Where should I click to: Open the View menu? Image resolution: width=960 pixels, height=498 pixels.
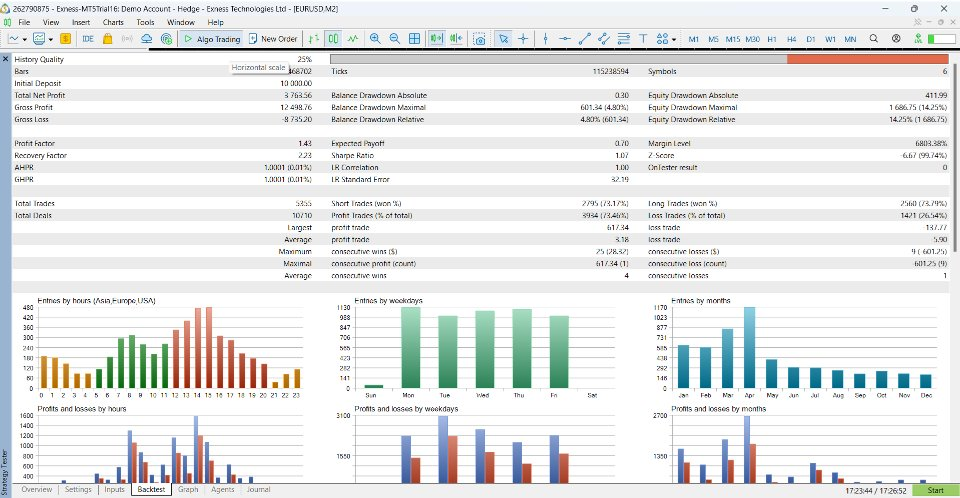coord(51,22)
